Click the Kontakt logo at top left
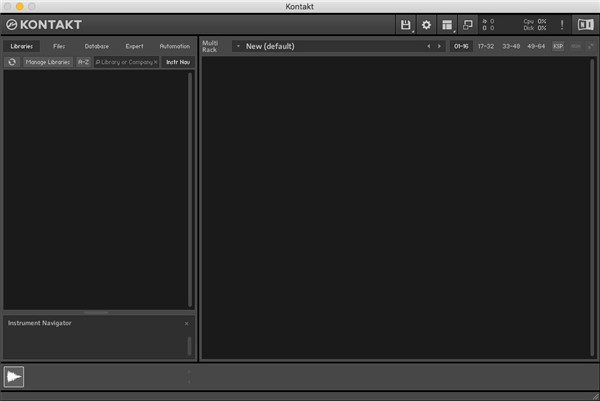 pyautogui.click(x=44, y=25)
